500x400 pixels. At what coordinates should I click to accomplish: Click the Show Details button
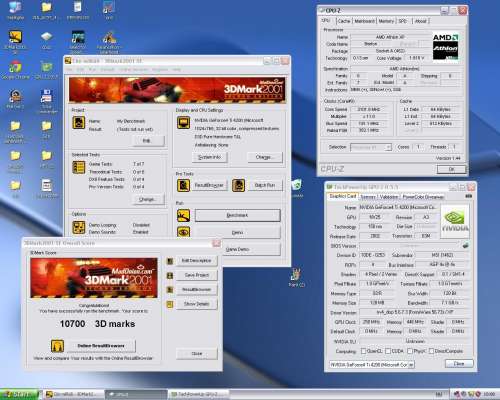coord(197,304)
